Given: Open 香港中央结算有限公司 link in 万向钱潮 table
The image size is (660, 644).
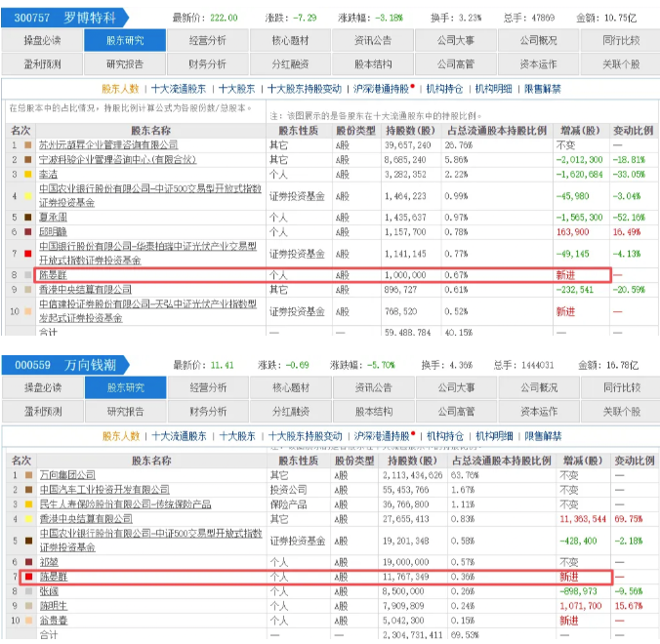Looking at the screenshot, I should click(x=86, y=519).
